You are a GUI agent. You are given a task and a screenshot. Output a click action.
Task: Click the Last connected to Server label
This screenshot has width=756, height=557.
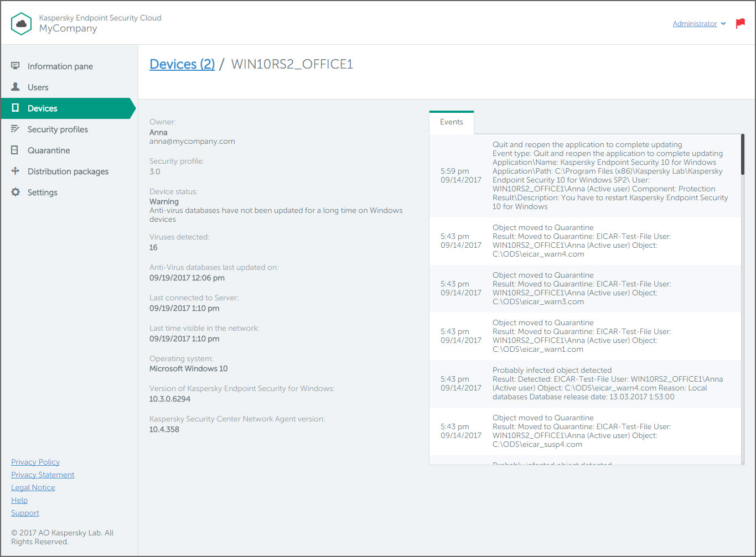[x=194, y=298]
